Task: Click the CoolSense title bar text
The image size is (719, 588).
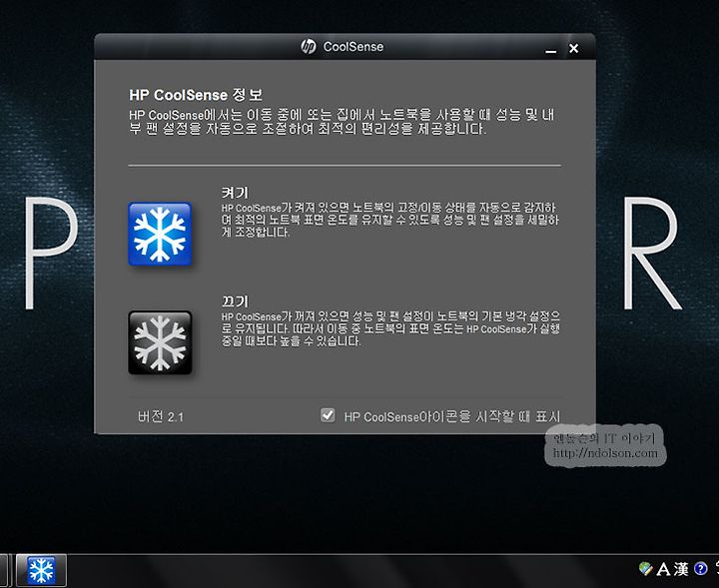Action: [354, 47]
